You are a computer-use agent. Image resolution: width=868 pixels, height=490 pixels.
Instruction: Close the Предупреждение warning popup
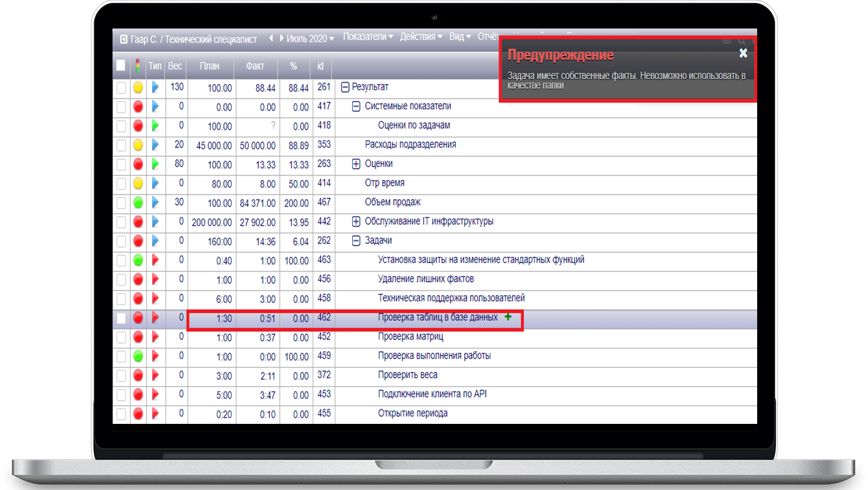[743, 53]
